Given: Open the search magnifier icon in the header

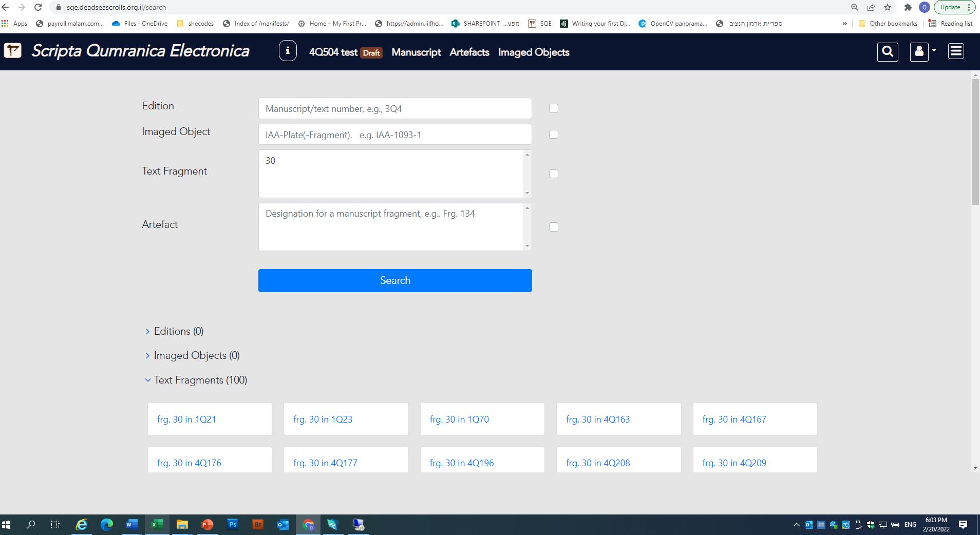Looking at the screenshot, I should click(x=888, y=51).
